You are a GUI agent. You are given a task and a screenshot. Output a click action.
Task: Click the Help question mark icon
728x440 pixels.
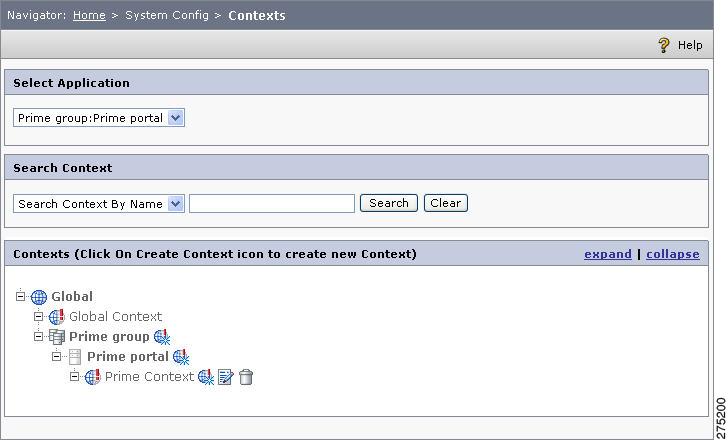pyautogui.click(x=664, y=45)
